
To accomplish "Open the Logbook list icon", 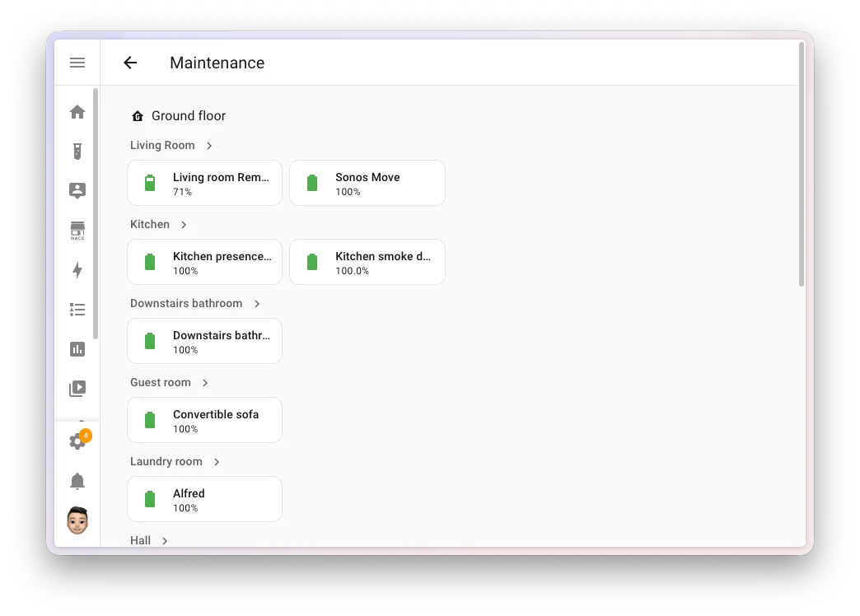I will (x=77, y=310).
